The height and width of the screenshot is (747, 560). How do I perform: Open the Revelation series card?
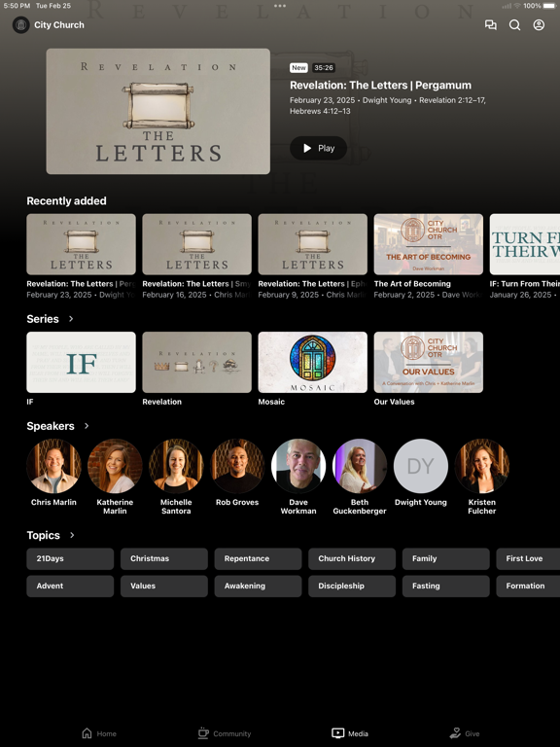196,362
